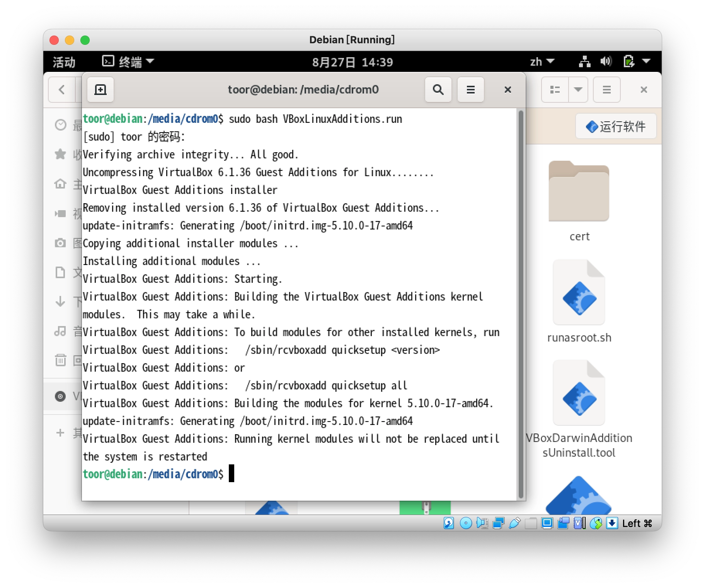Click the Left ⌘ host key indicator

[637, 523]
